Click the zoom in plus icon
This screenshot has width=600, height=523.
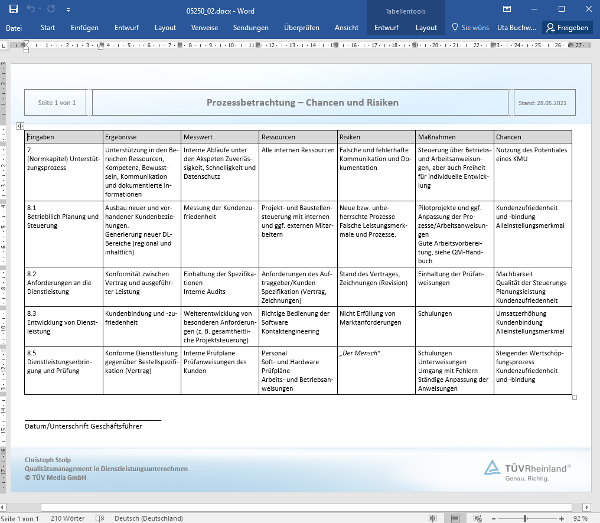pyautogui.click(x=561, y=518)
